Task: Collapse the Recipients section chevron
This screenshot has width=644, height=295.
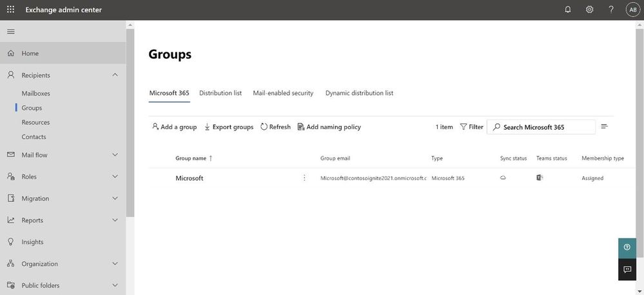Action: (x=115, y=75)
